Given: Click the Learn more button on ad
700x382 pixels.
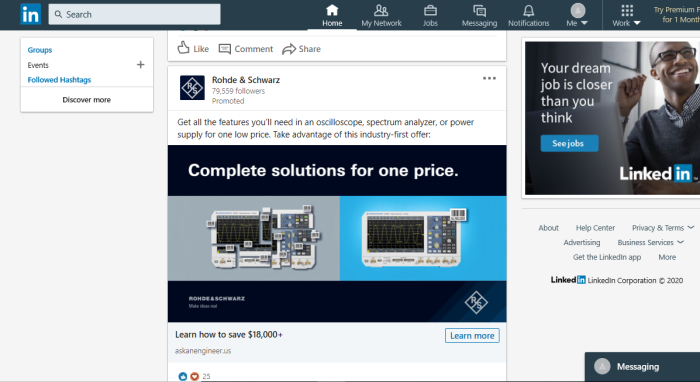Looking at the screenshot, I should (472, 336).
